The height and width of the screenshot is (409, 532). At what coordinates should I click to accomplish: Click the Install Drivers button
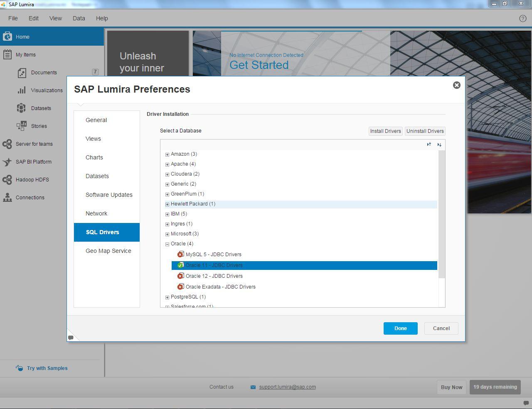386,131
